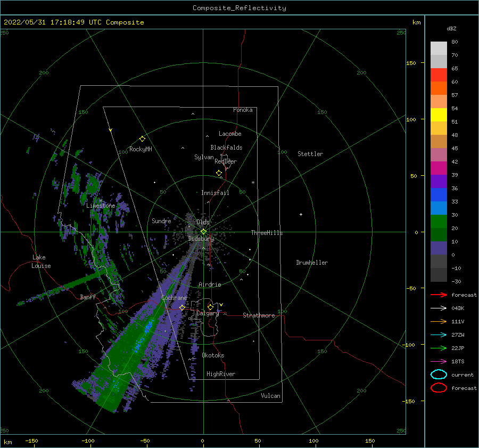Screen dimensions: 479x448
Task: Click the Stettler label
Action: click(310, 154)
